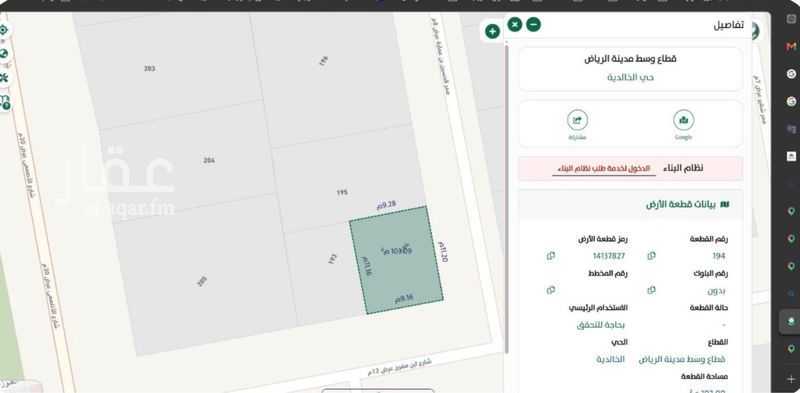Select plot 203 on the map
This screenshot has width=800, height=393.
pos(149,68)
